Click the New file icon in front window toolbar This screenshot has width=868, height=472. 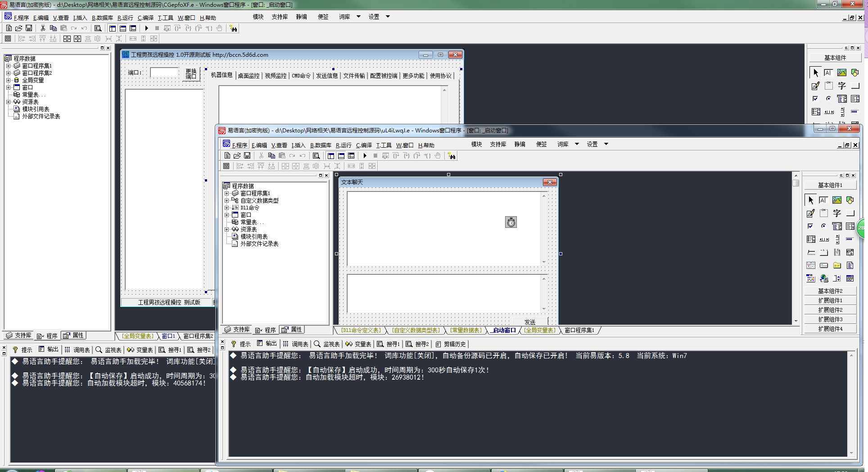(227, 156)
